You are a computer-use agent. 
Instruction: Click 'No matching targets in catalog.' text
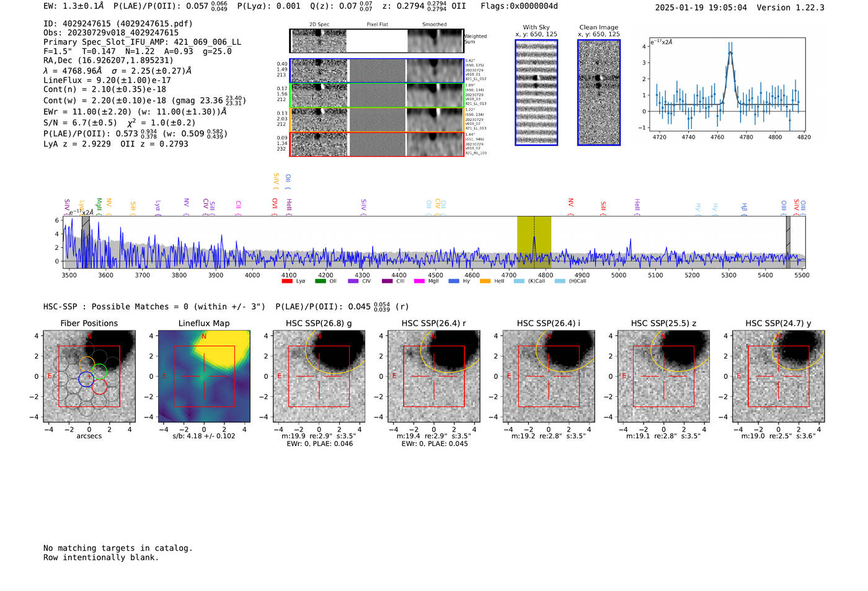pyautogui.click(x=118, y=548)
